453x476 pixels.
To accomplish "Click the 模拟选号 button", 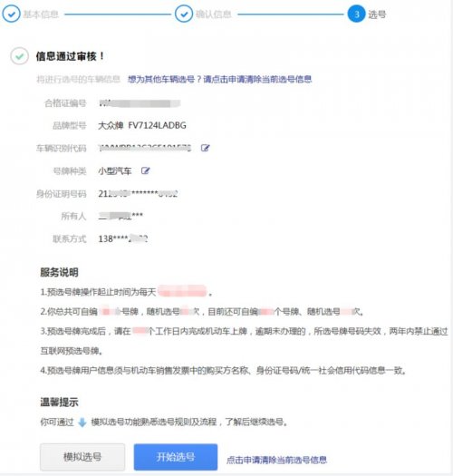I will pos(82,457).
